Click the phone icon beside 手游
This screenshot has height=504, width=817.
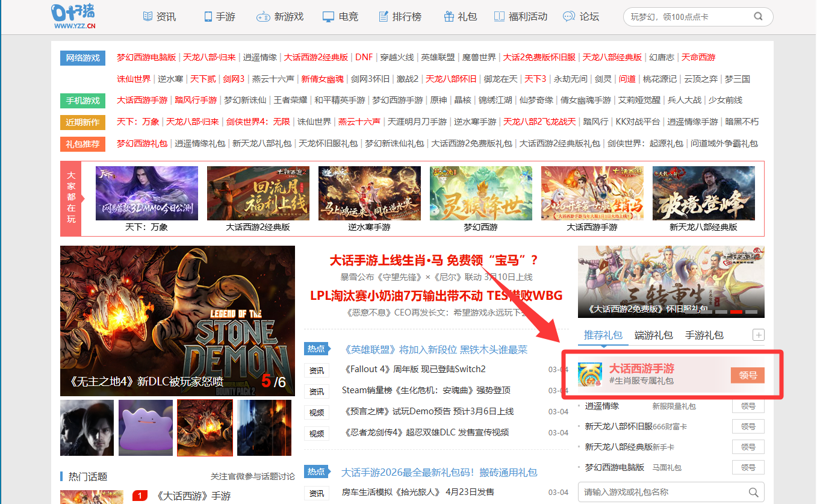tap(208, 17)
